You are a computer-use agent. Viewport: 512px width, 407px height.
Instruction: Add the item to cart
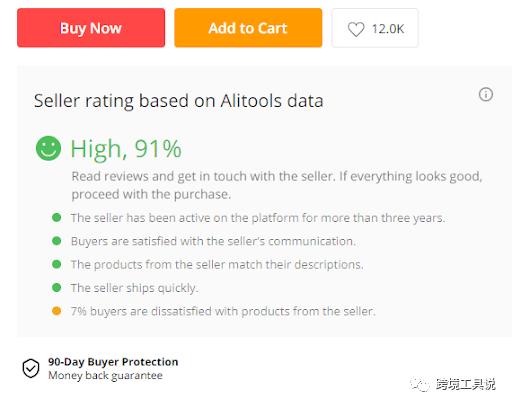click(248, 28)
